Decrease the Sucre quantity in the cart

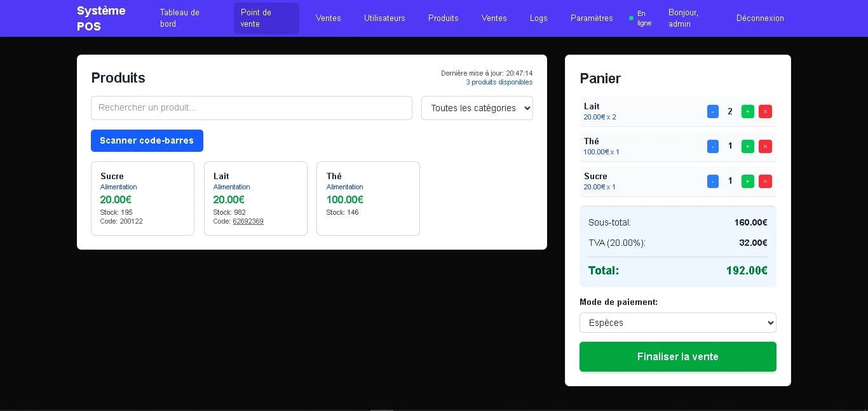pos(712,181)
